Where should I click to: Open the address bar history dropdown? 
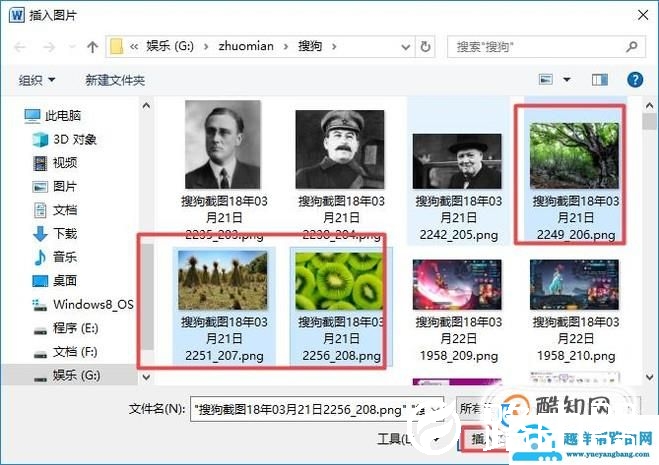click(x=406, y=47)
